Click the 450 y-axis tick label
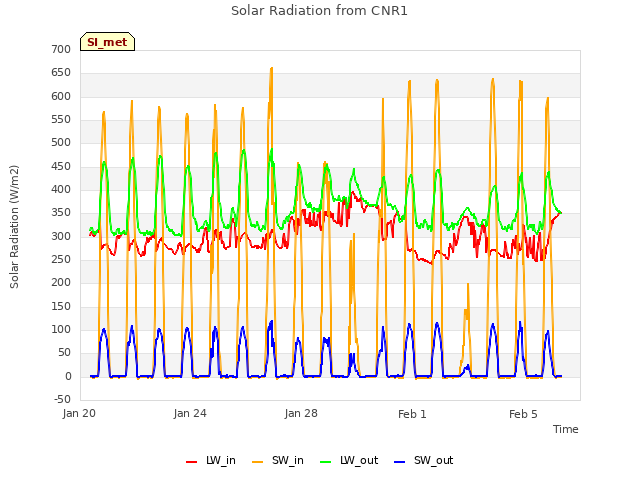 pyautogui.click(x=61, y=167)
